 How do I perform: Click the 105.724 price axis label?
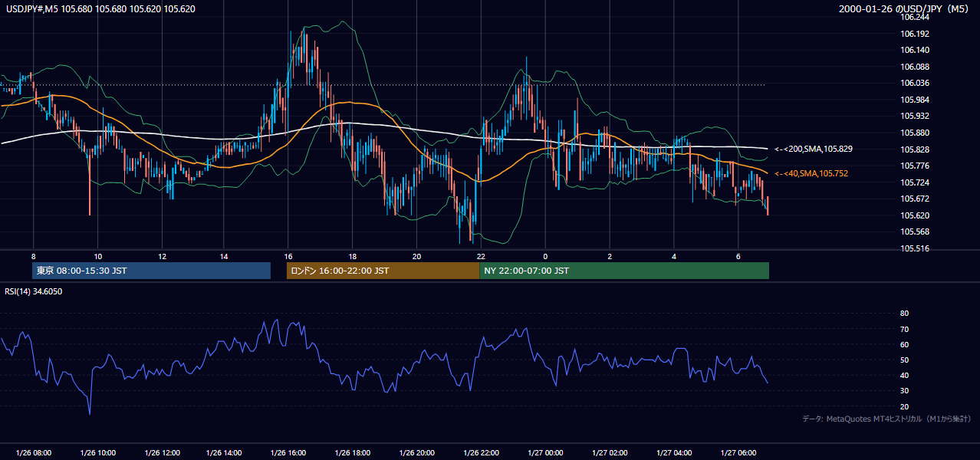tap(916, 182)
